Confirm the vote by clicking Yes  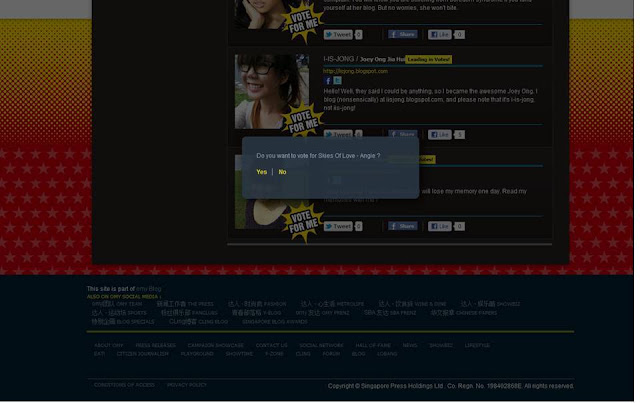pyautogui.click(x=262, y=172)
